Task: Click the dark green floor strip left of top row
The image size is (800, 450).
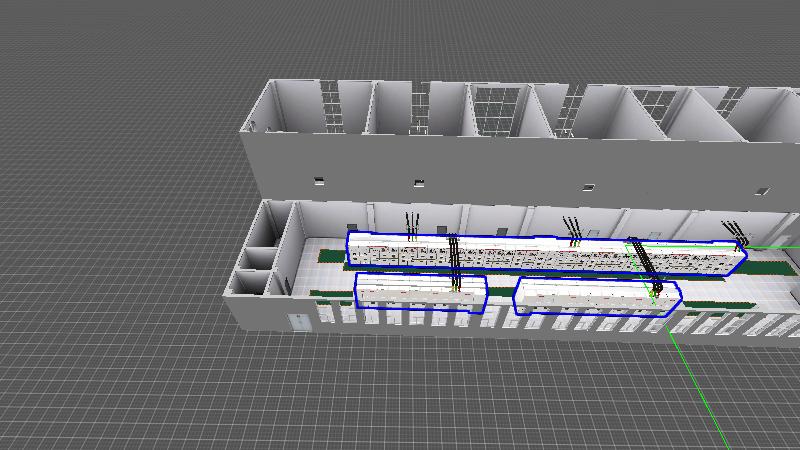Action: tap(332, 256)
